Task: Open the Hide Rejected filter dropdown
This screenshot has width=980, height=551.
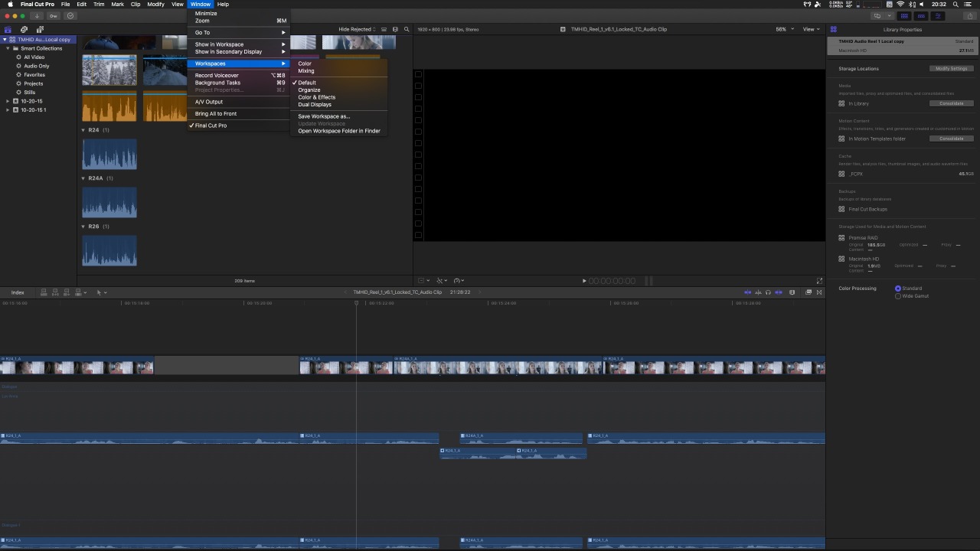Action: pos(357,29)
